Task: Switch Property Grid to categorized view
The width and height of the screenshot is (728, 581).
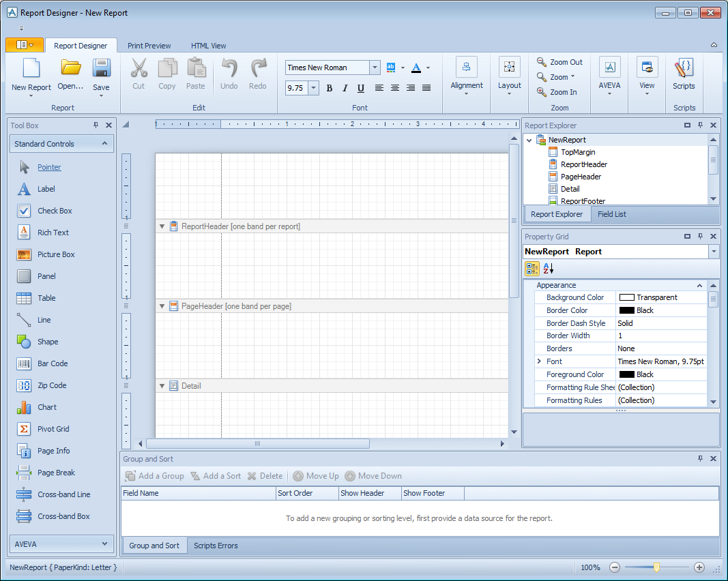Action: (532, 268)
